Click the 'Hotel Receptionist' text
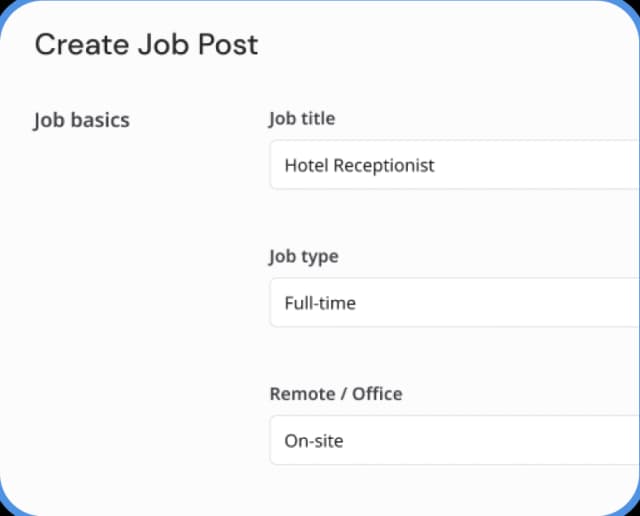640x516 pixels. (x=359, y=165)
